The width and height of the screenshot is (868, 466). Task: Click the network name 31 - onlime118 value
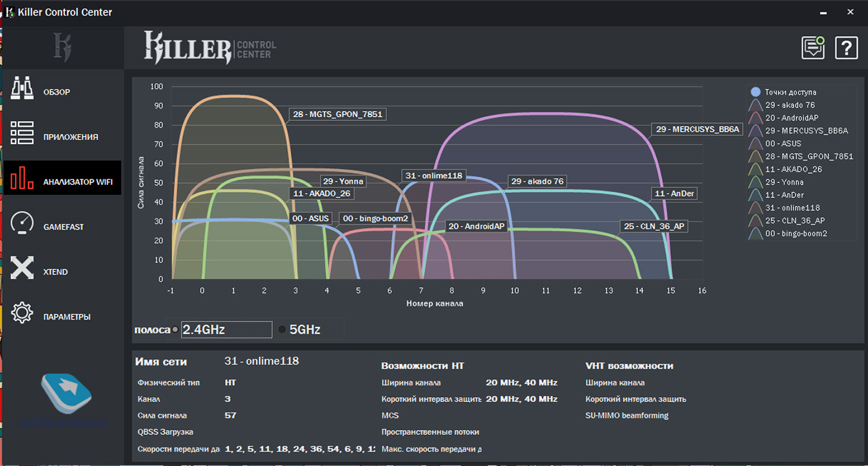[x=262, y=361]
